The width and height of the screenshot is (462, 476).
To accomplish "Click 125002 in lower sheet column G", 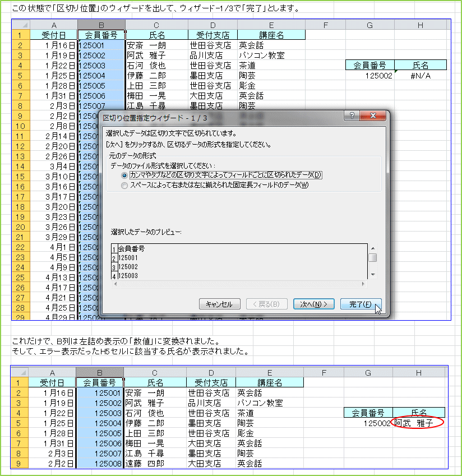I will 368,423.
